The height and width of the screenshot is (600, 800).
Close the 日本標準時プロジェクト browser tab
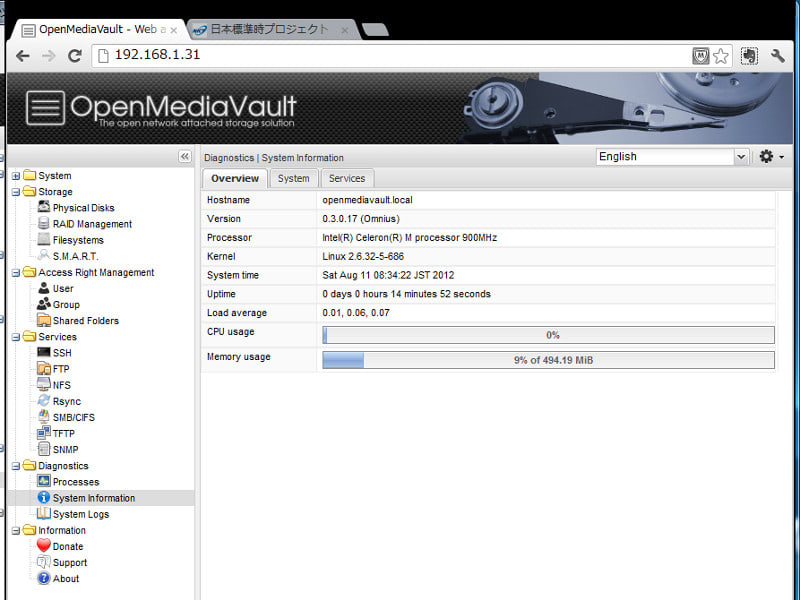(345, 30)
